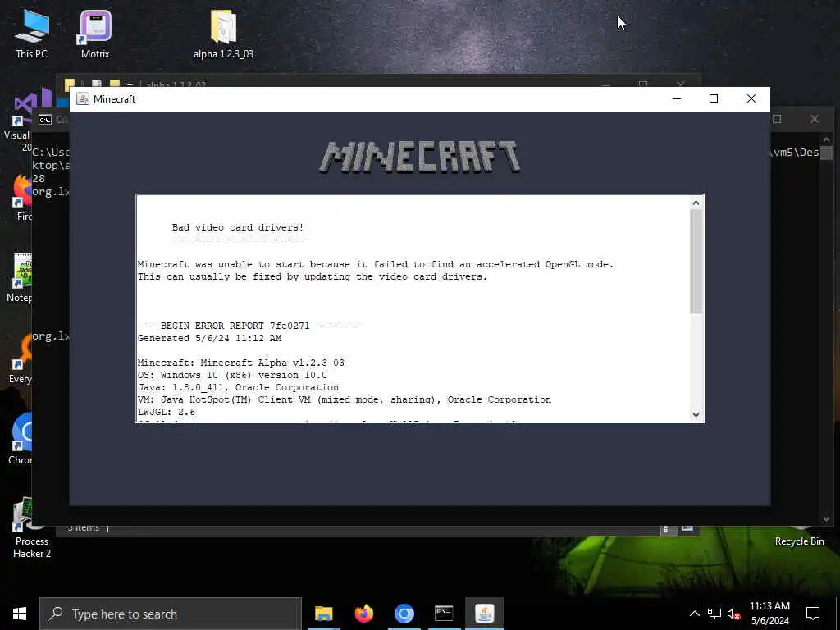840x630 pixels.
Task: Open network status tray icon
Action: point(714,614)
